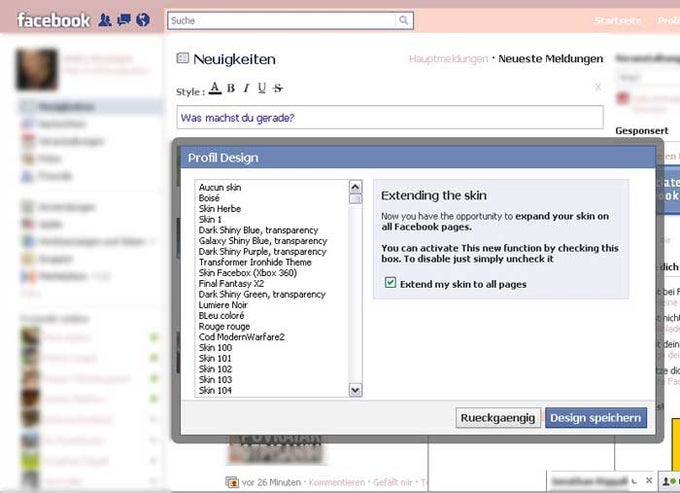Uncheck 'Extend my skin to all pages'
680x493 pixels.
pyautogui.click(x=390, y=283)
